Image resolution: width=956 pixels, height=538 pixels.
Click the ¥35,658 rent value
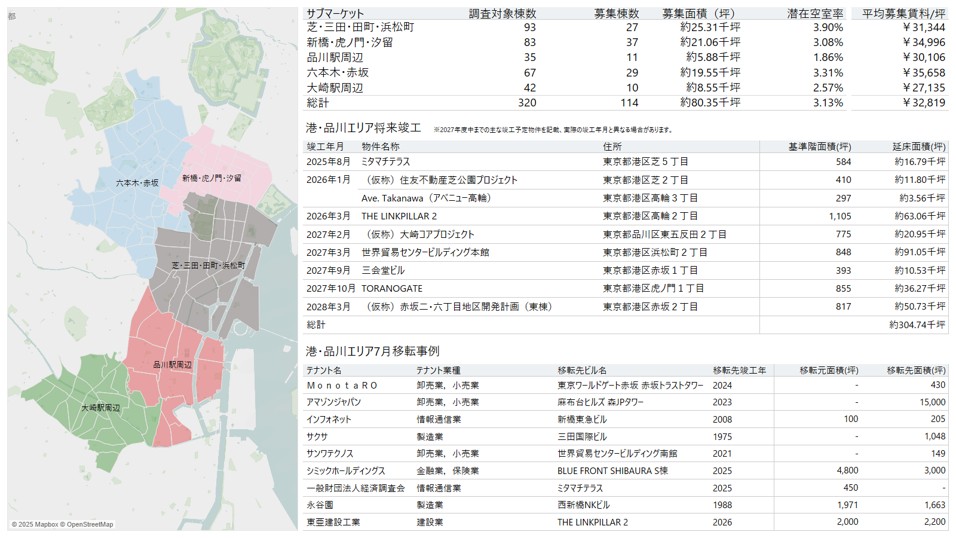pyautogui.click(x=924, y=73)
